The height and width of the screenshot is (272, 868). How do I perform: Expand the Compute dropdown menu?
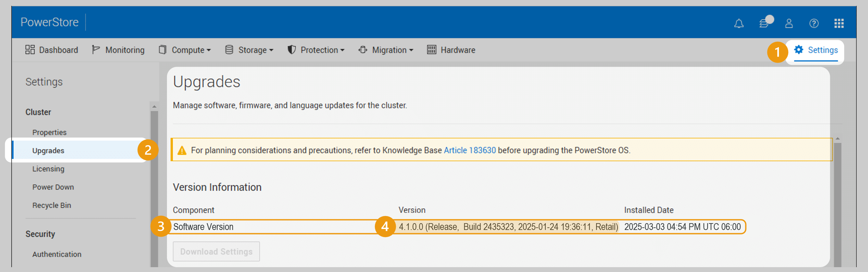[185, 50]
